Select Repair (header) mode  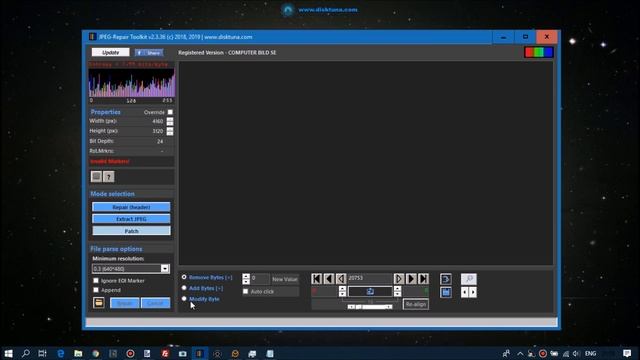pyautogui.click(x=131, y=207)
